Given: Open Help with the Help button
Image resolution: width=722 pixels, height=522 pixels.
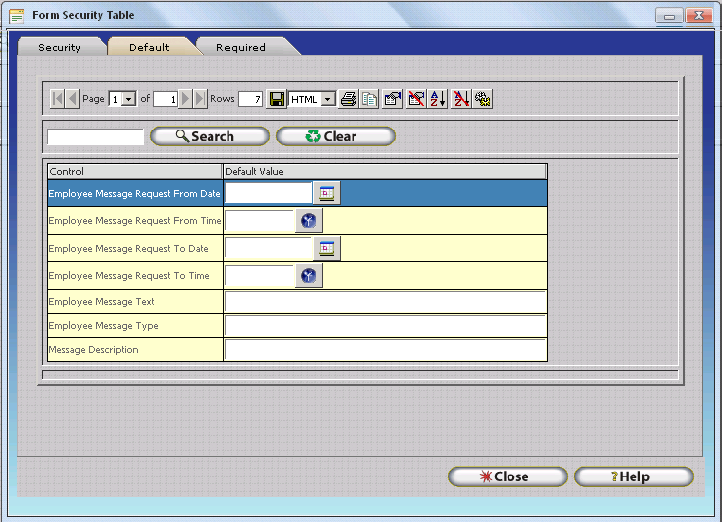Looking at the screenshot, I should click(x=633, y=477).
